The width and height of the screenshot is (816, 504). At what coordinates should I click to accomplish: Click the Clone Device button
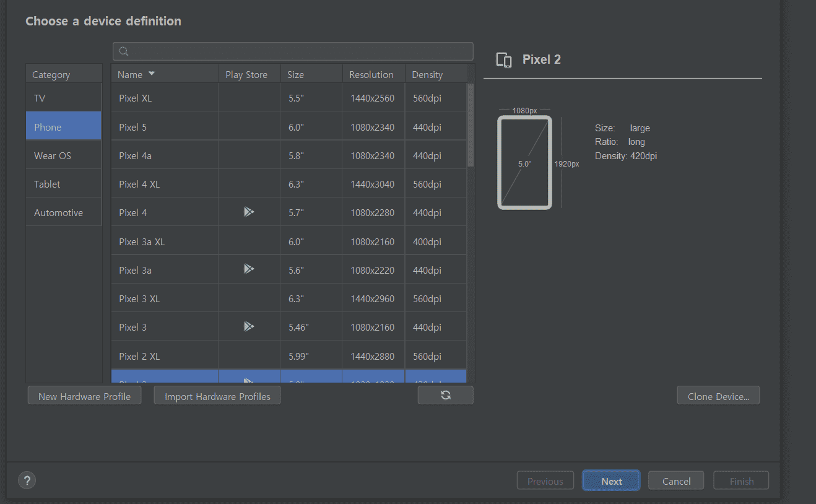[x=718, y=396]
